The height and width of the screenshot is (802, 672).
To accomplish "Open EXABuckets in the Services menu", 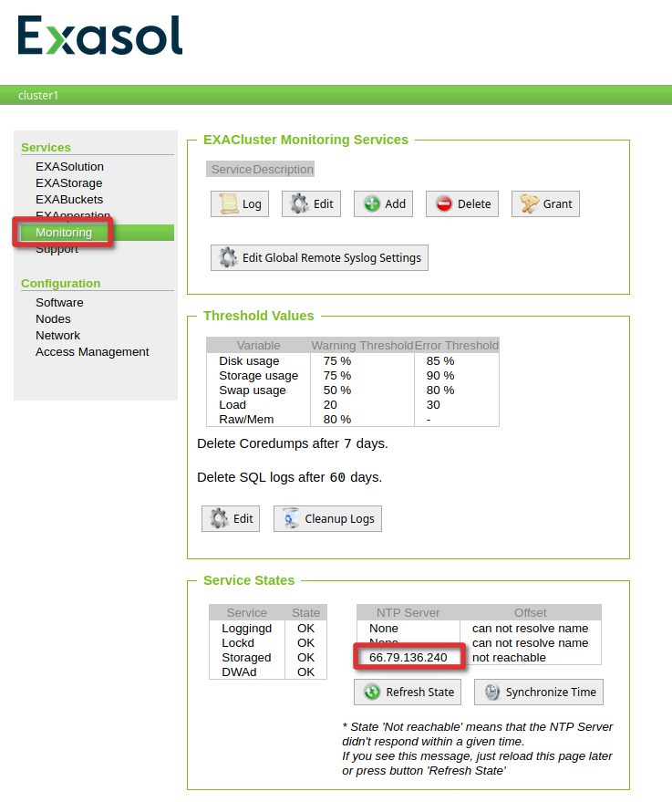I will click(x=69, y=199).
